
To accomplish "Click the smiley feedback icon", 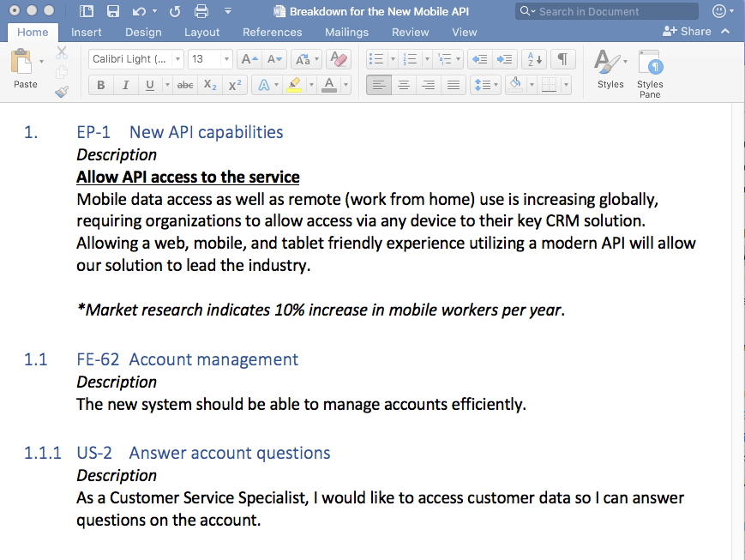I will tap(719, 11).
